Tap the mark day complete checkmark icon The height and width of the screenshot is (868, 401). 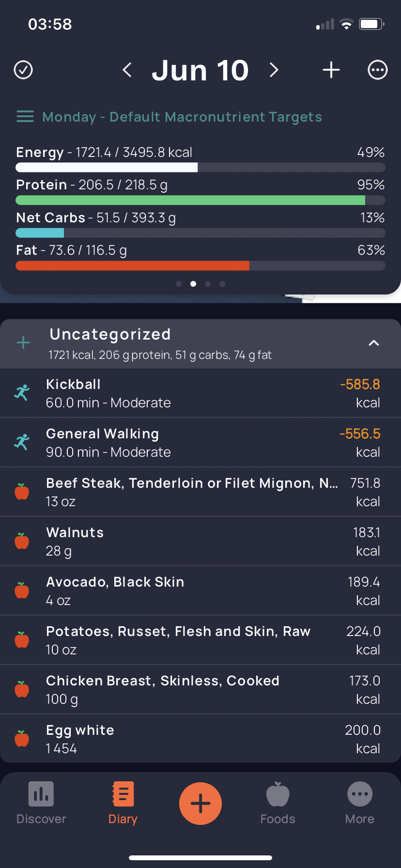[x=23, y=70]
